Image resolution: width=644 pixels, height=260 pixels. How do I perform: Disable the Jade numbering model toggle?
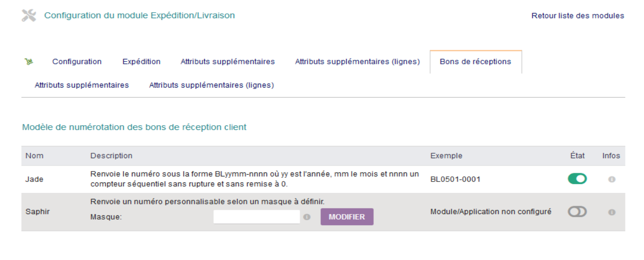(x=577, y=179)
